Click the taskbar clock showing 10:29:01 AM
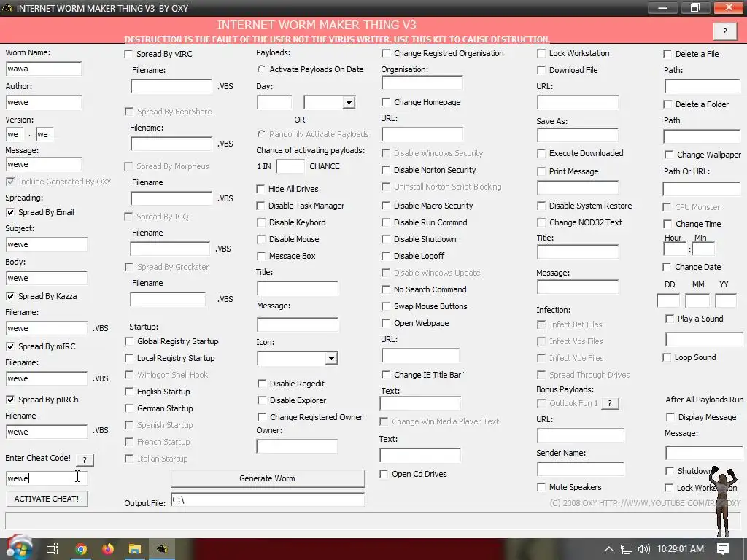This screenshot has height=560, width=747. [x=681, y=549]
